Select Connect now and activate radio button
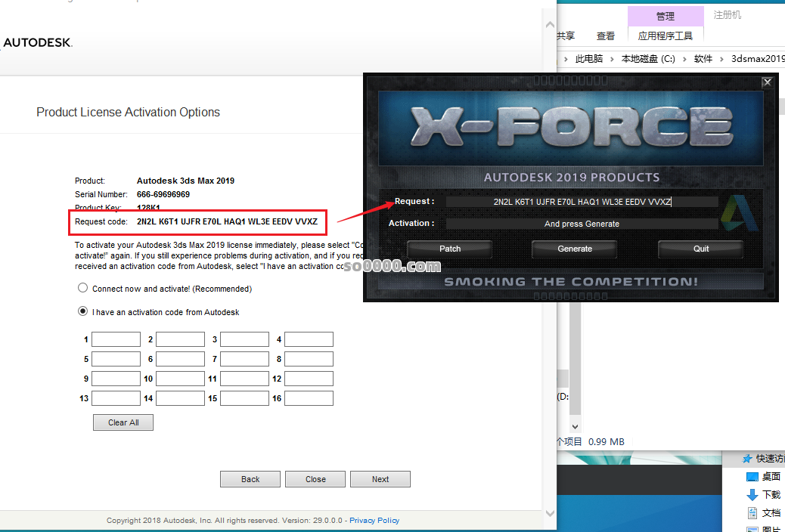This screenshot has width=785, height=532. pyautogui.click(x=82, y=289)
